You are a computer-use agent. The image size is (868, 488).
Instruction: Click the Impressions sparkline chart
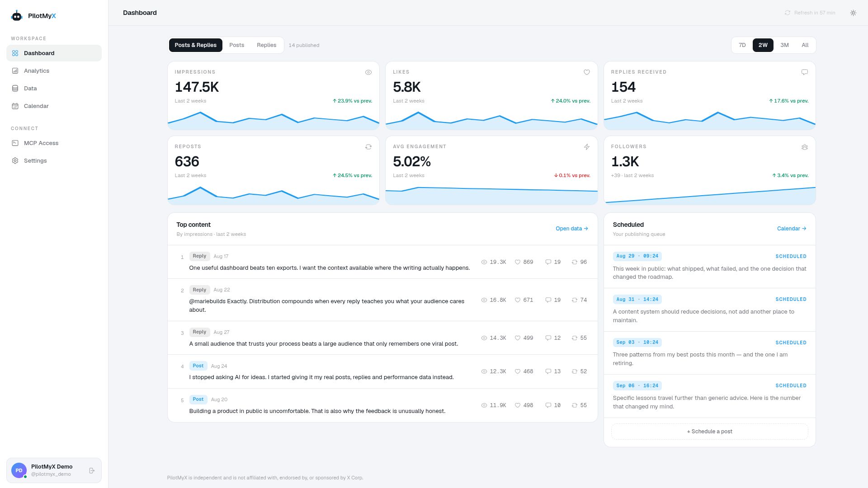click(274, 120)
